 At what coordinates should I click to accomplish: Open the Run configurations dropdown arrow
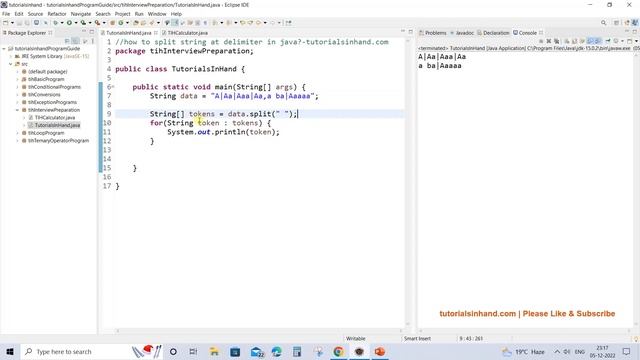[x=76, y=23]
